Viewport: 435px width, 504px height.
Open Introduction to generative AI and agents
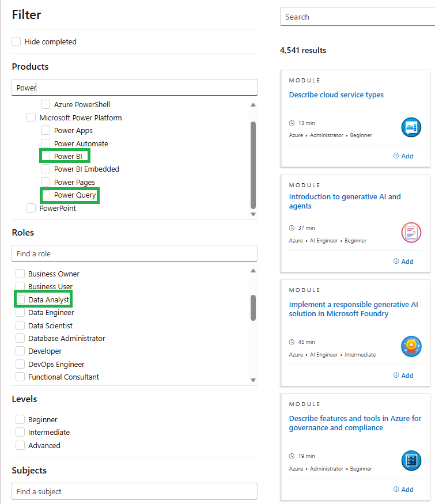coord(345,201)
